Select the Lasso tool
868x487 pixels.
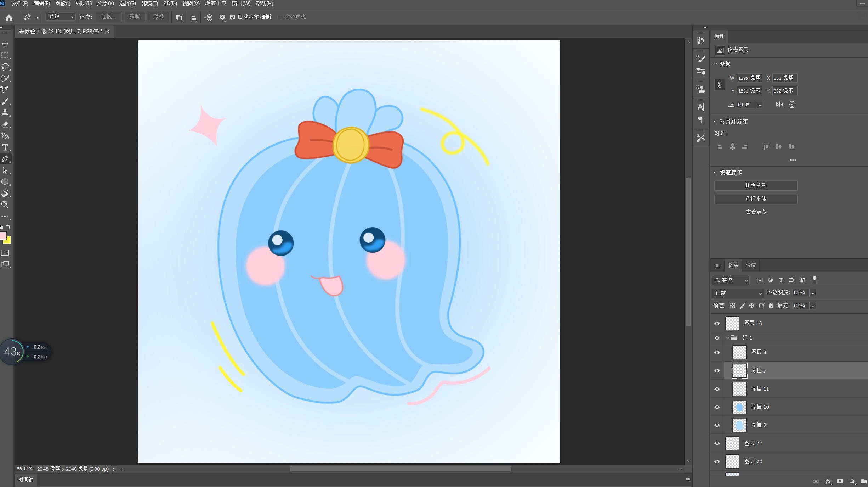(x=5, y=67)
